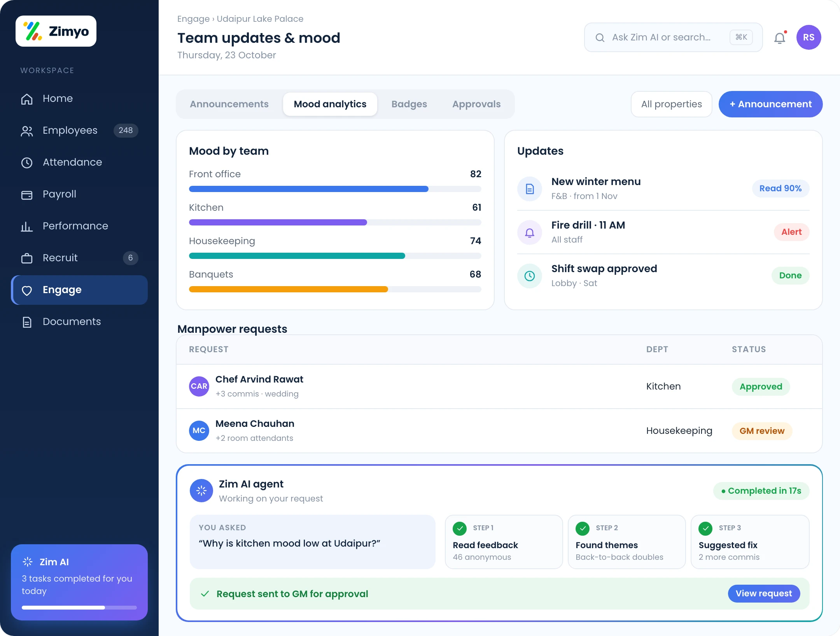
Task: Select the Engage heart icon
Action: (x=27, y=290)
